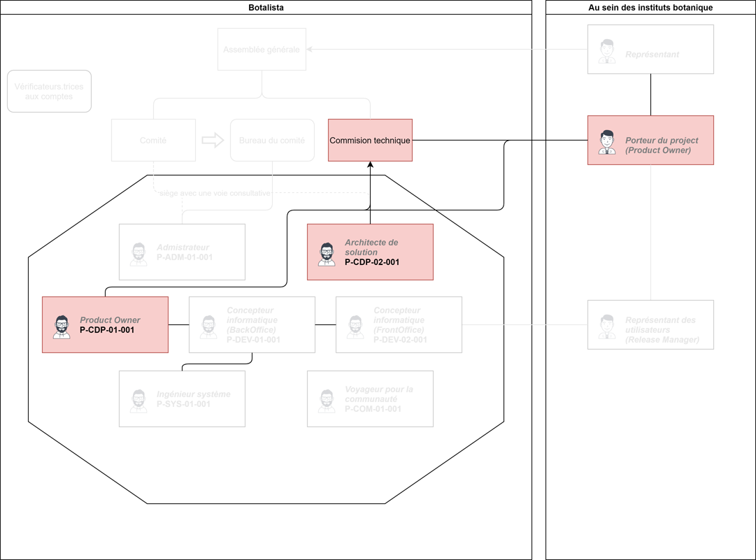The image size is (756, 560).
Task: Click the P-CDP-02-001 label text
Action: pyautogui.click(x=372, y=262)
